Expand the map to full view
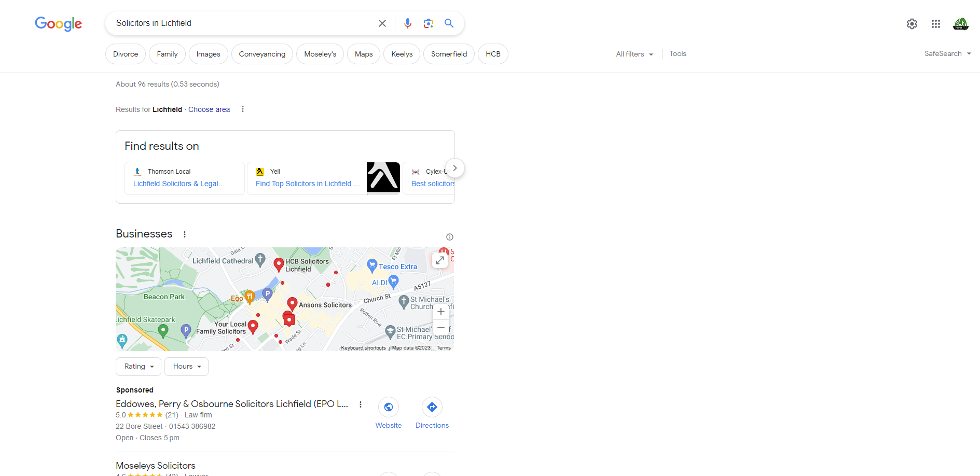 pos(440,260)
